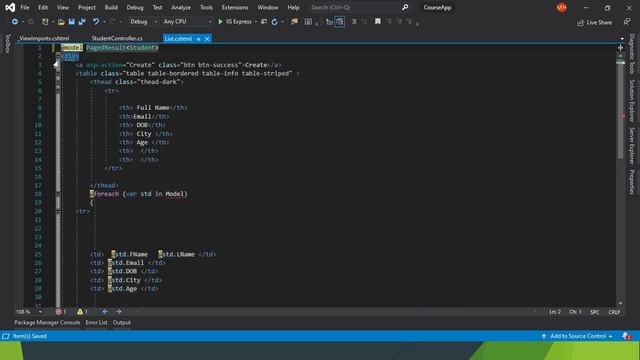Click the screenshot/camera toolbar icon

tap(308, 22)
